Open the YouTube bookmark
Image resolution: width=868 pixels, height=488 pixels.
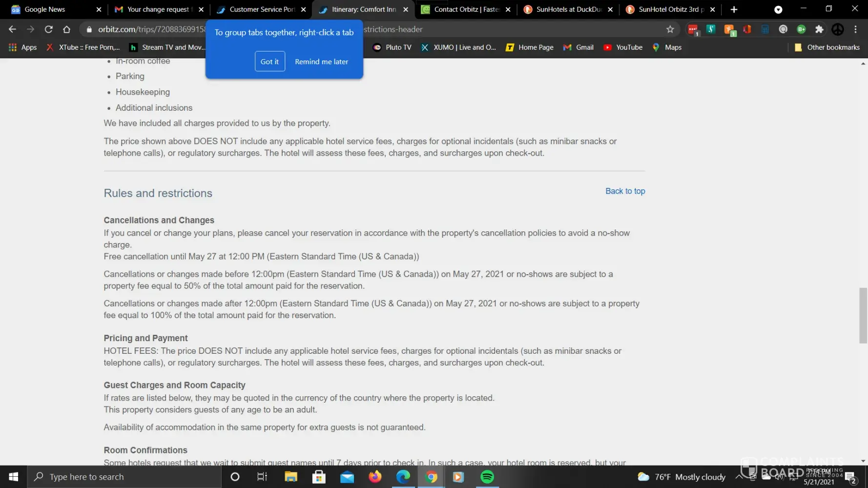623,47
